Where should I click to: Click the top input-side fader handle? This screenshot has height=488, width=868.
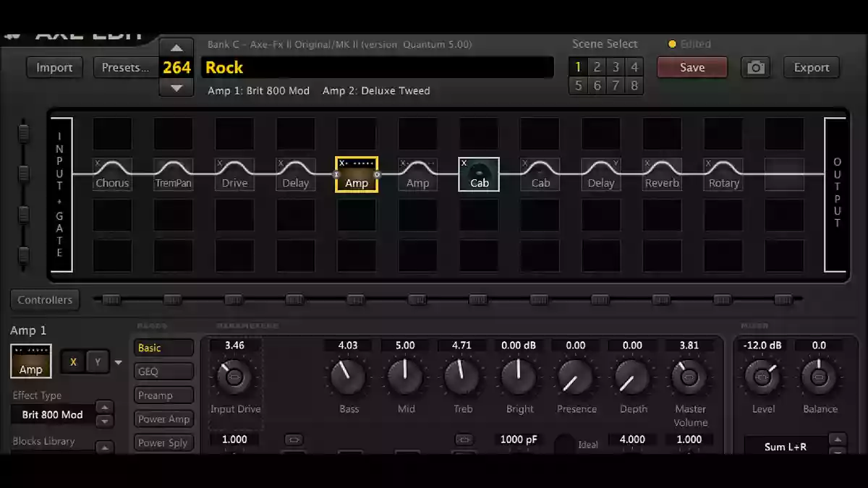pyautogui.click(x=24, y=133)
